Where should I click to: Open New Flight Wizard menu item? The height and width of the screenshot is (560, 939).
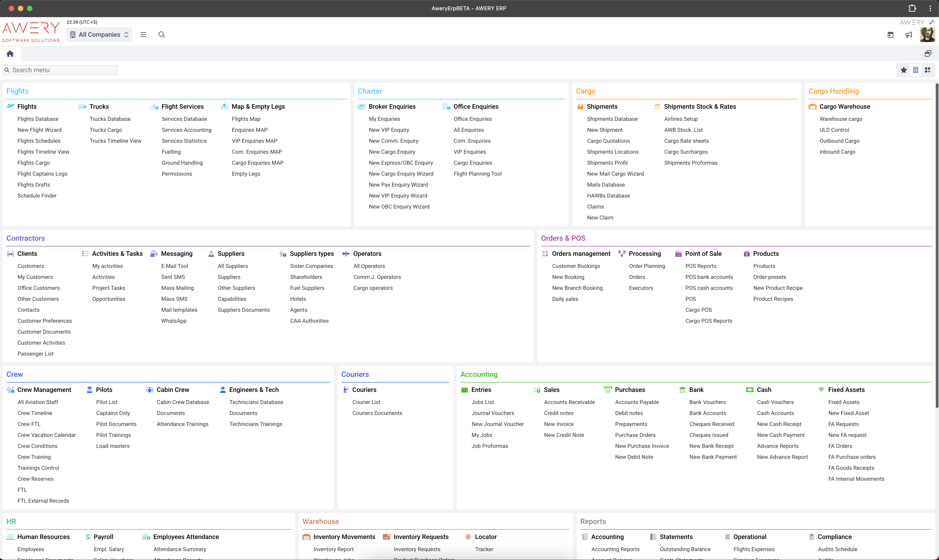39,130
